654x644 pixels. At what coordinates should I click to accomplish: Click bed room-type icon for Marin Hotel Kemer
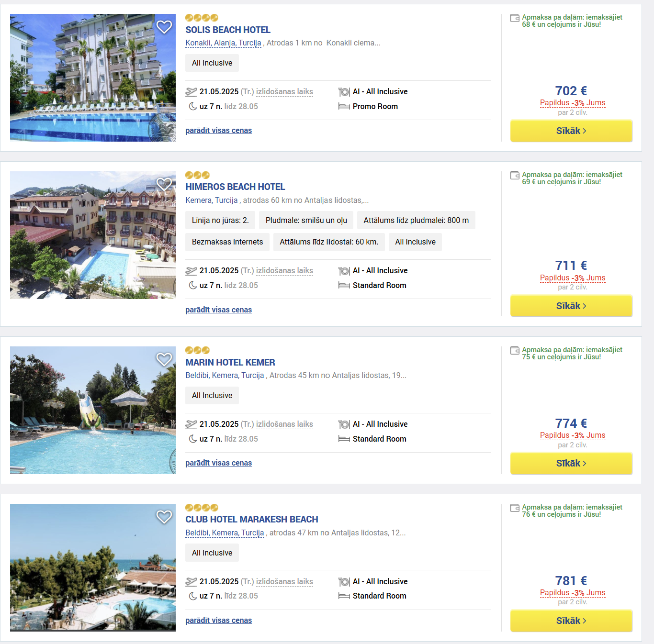(344, 439)
